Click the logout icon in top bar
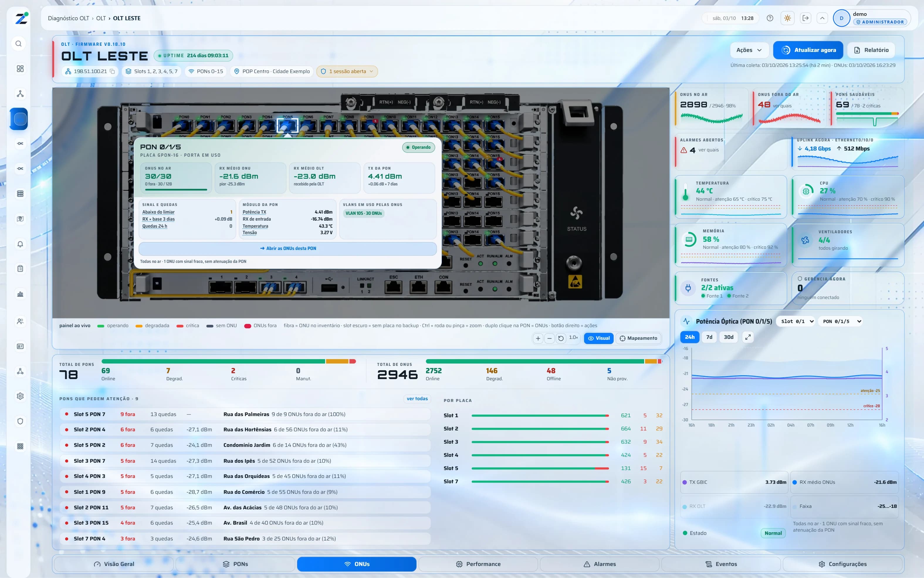The width and height of the screenshot is (924, 578). (x=805, y=18)
